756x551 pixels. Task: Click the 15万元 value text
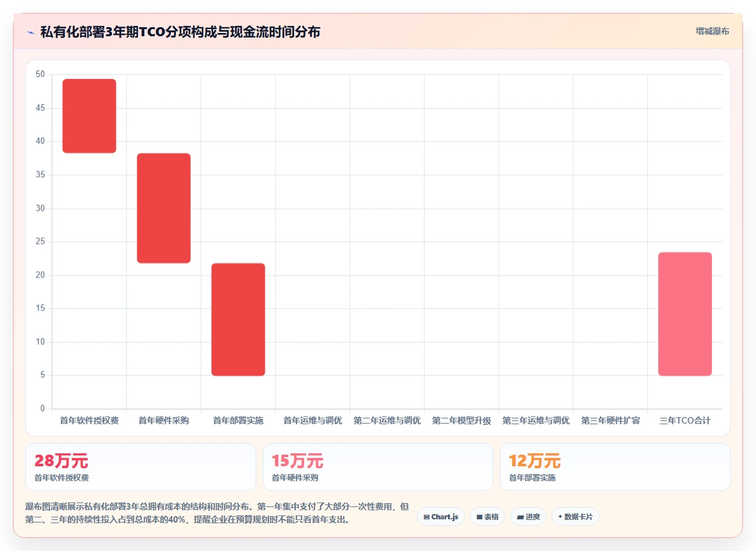(x=298, y=461)
